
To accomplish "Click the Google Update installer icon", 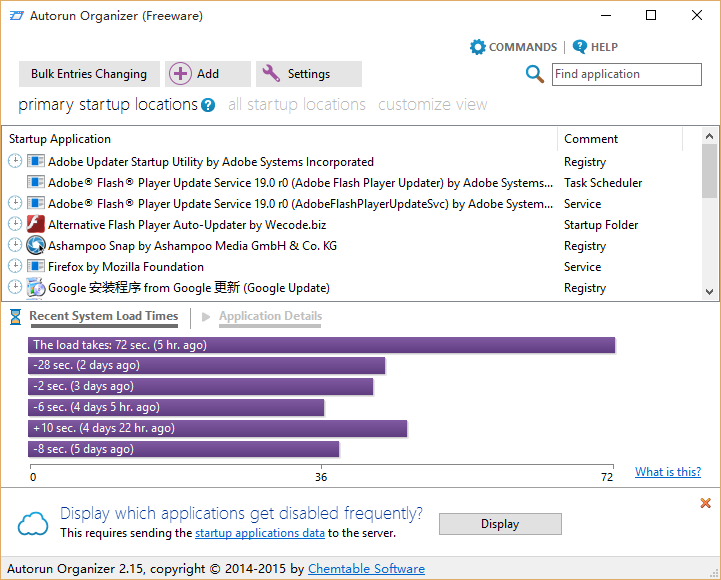I will pyautogui.click(x=36, y=288).
